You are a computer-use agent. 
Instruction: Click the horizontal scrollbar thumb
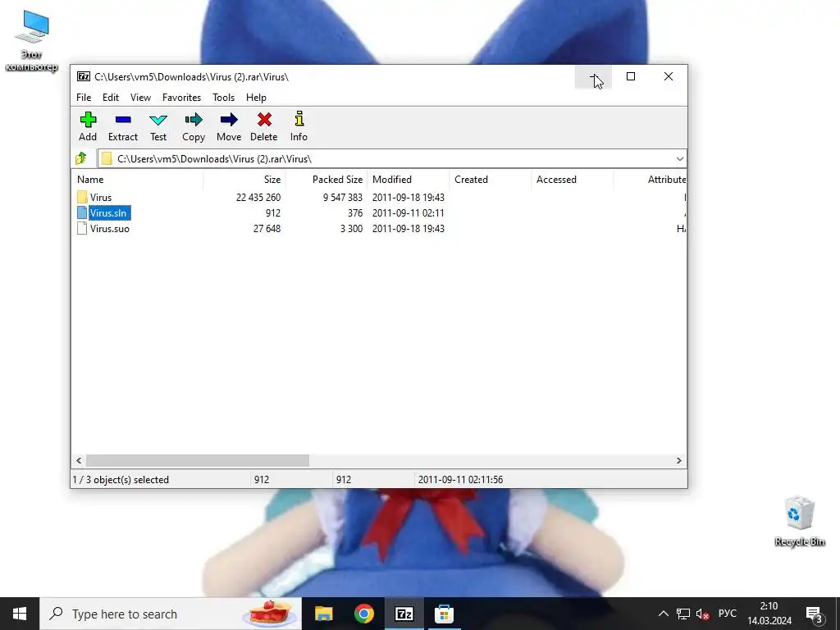tap(198, 460)
